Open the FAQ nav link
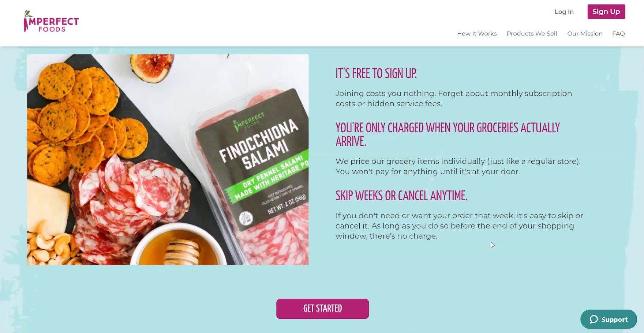This screenshot has height=333, width=644. (618, 34)
